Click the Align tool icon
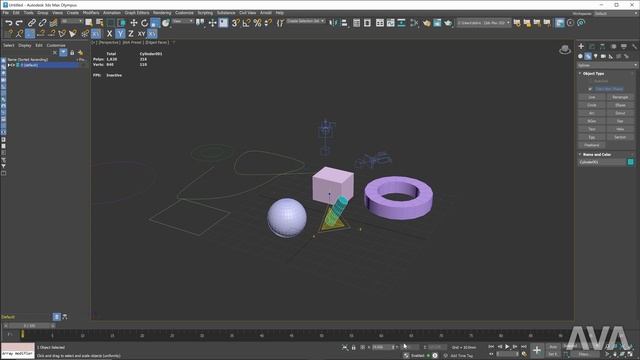 click(x=344, y=23)
